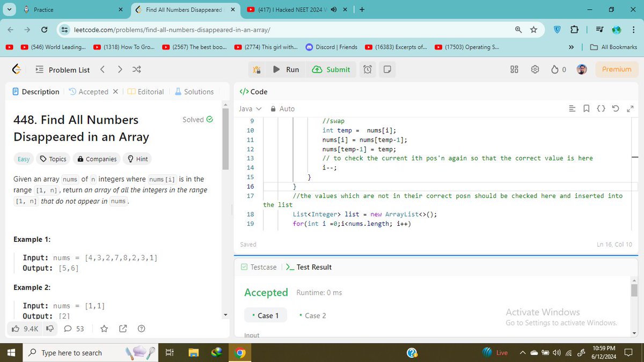Open the notes sticky icon
Viewport: 644px width, 362px height.
pyautogui.click(x=387, y=70)
